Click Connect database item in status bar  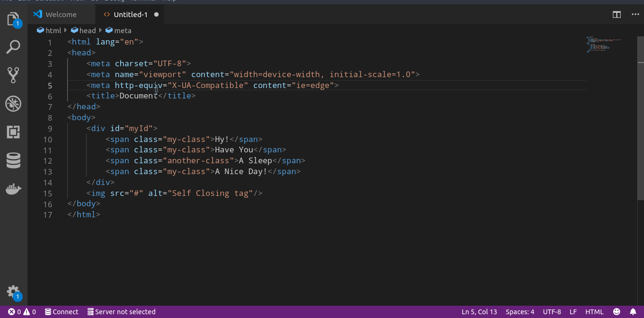[x=62, y=312]
